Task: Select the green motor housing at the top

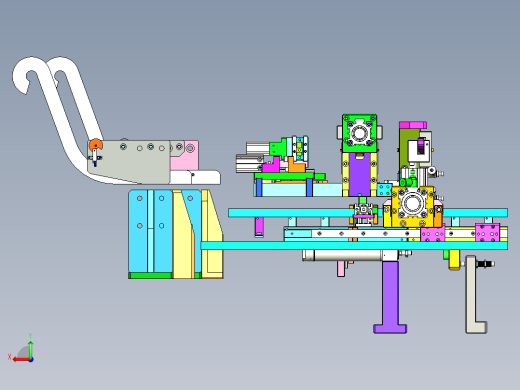Action: coord(360,133)
